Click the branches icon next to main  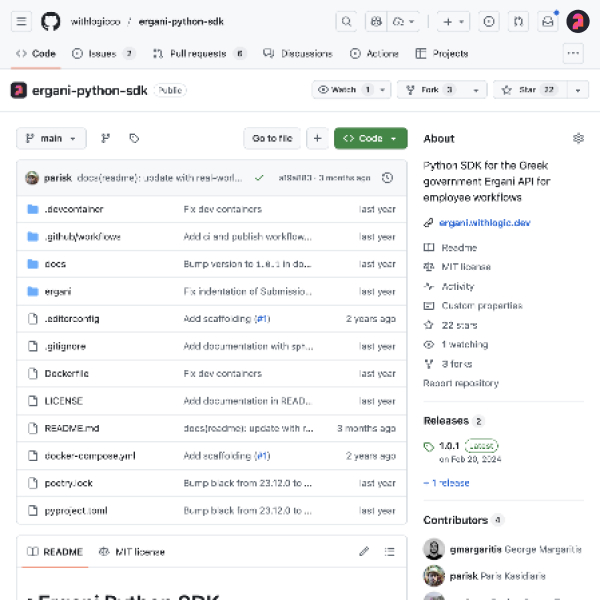pos(106,138)
